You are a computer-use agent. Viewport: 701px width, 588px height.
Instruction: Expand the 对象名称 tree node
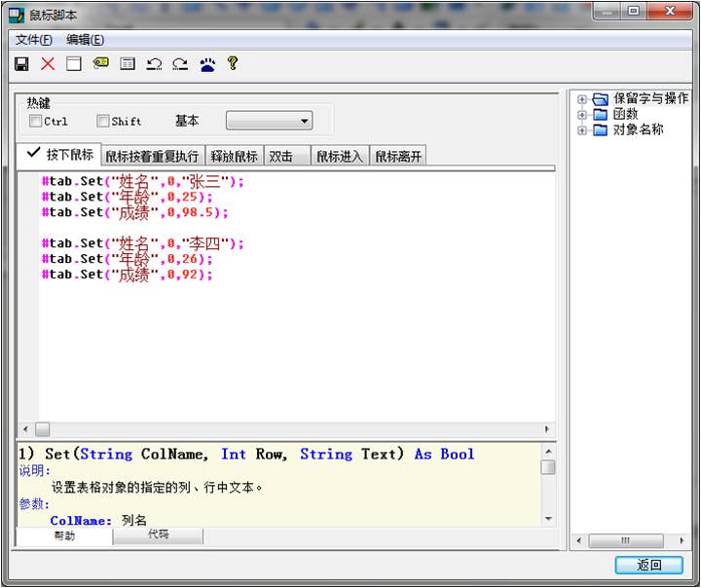582,130
